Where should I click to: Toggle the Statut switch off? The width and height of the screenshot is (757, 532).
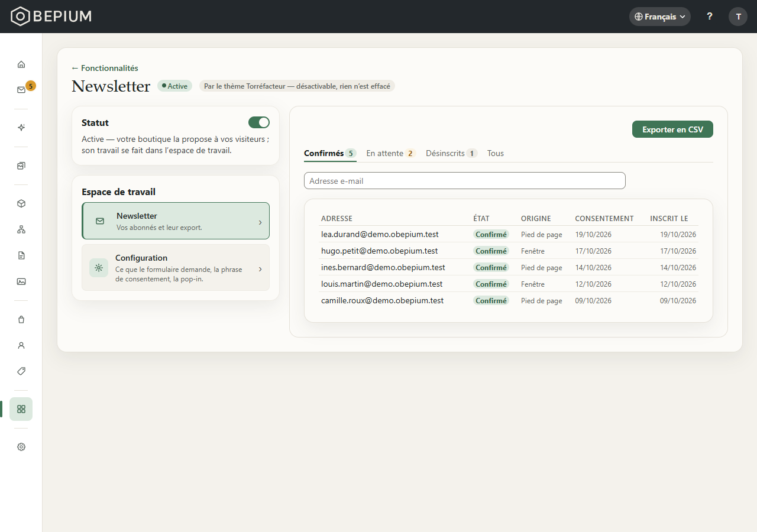pos(259,122)
